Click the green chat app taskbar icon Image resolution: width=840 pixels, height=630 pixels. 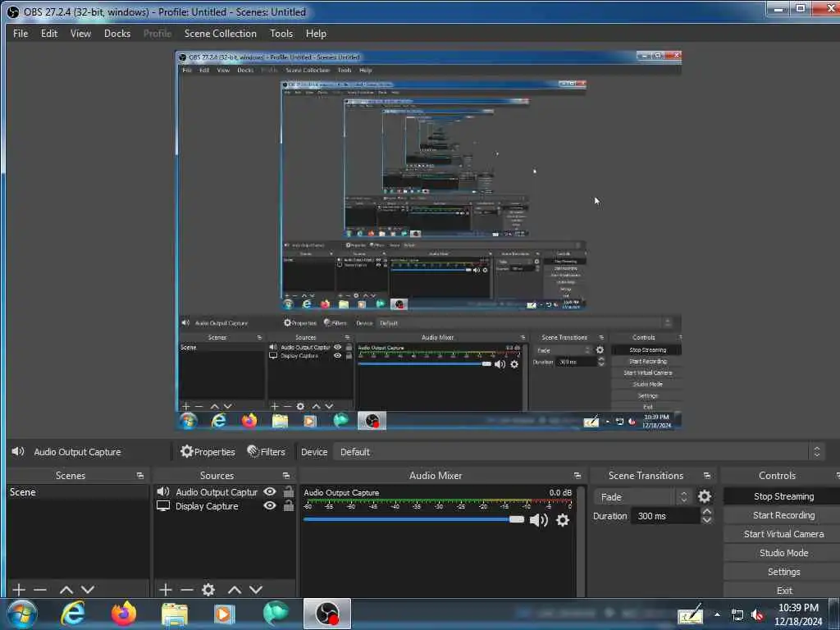click(x=276, y=614)
